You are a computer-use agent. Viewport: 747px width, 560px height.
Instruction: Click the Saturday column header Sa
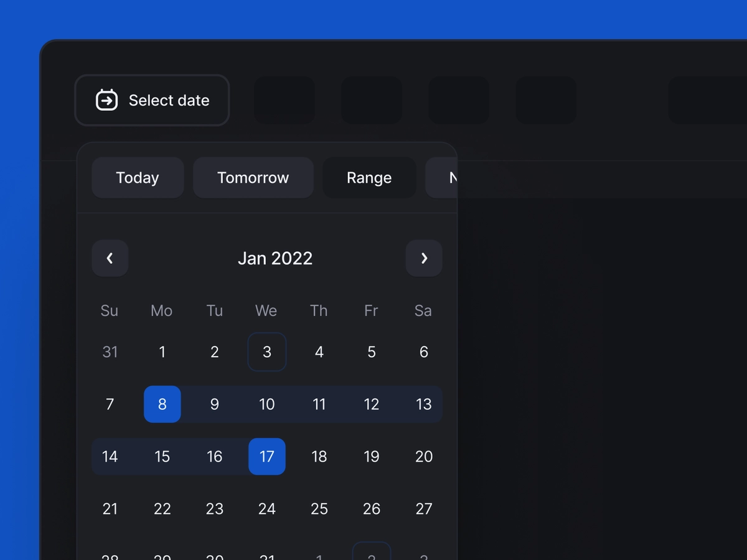[x=423, y=310]
